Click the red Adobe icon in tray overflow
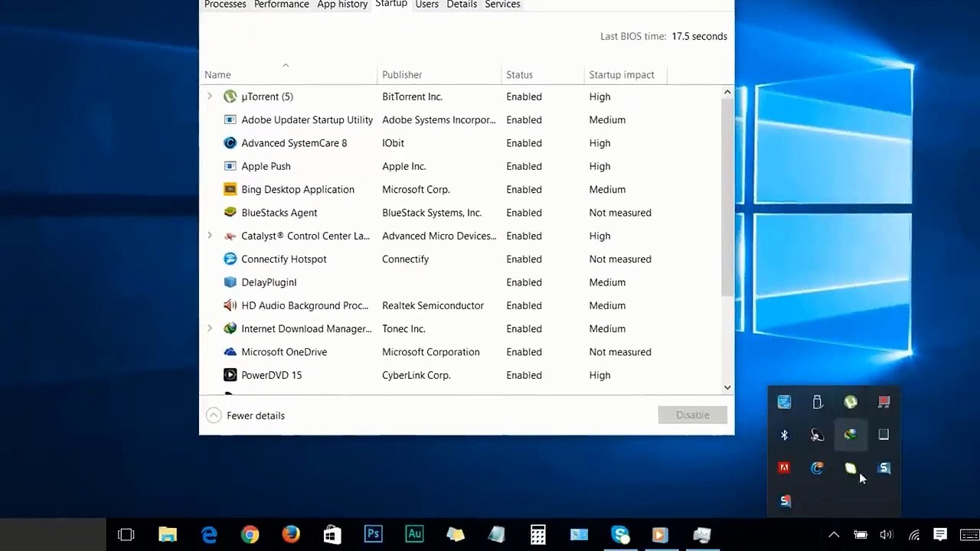This screenshot has height=551, width=980. (x=784, y=468)
